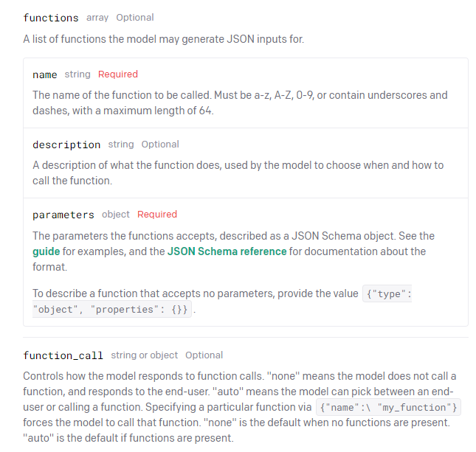Viewport: 476px width, 452px height.
Task: Click the Required tag beside parameters
Action: [x=157, y=215]
